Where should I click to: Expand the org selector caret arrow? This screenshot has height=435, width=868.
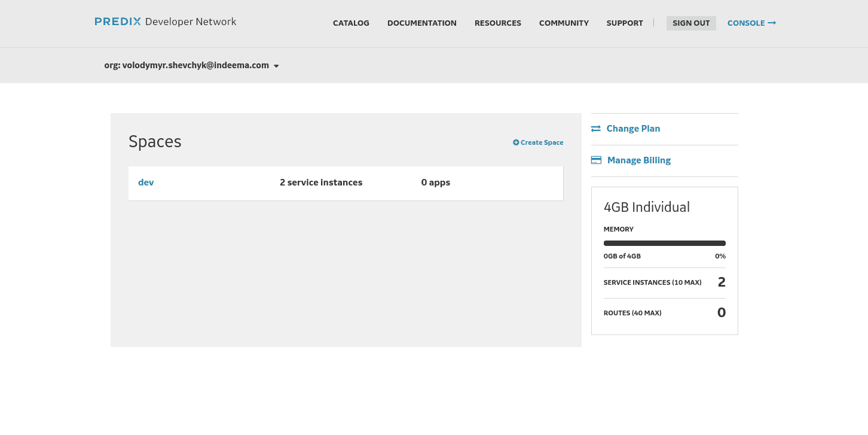coord(276,66)
